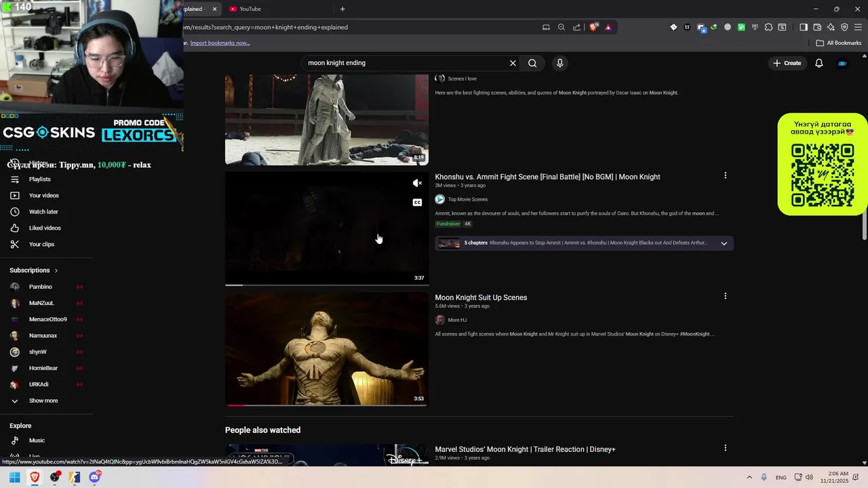The height and width of the screenshot is (488, 868).
Task: Open Your videos in the sidebar
Action: coord(44,195)
